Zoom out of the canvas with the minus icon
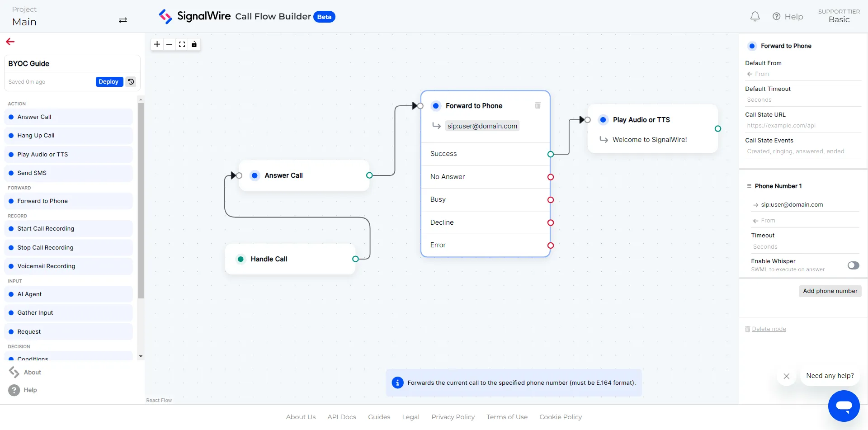The width and height of the screenshot is (868, 430). tap(169, 44)
